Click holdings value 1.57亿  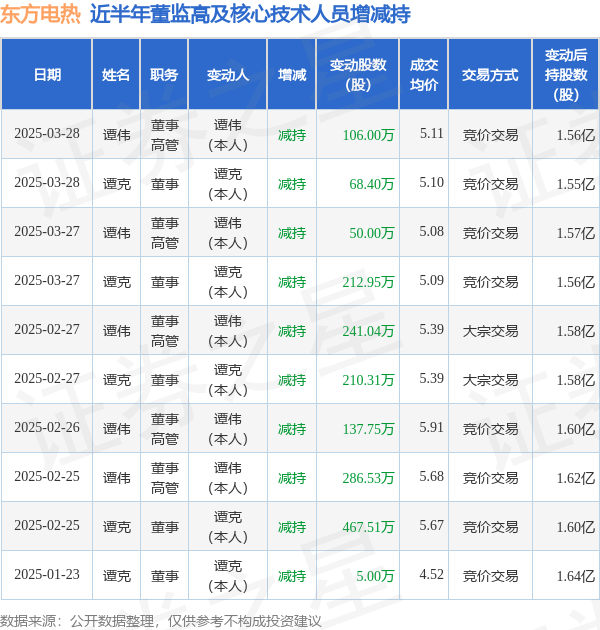(x=575, y=233)
